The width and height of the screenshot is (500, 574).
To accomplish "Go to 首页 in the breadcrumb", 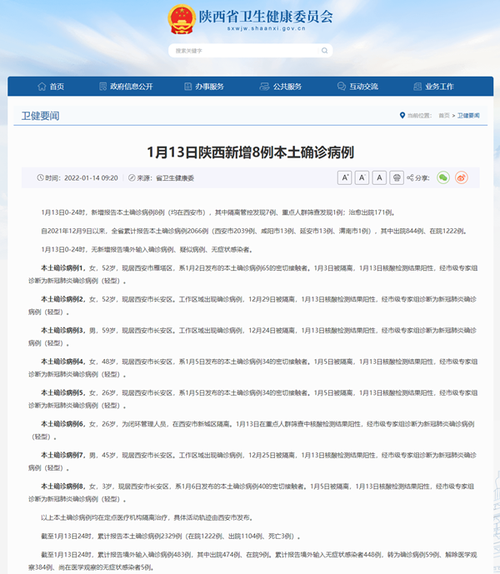I will [444, 115].
